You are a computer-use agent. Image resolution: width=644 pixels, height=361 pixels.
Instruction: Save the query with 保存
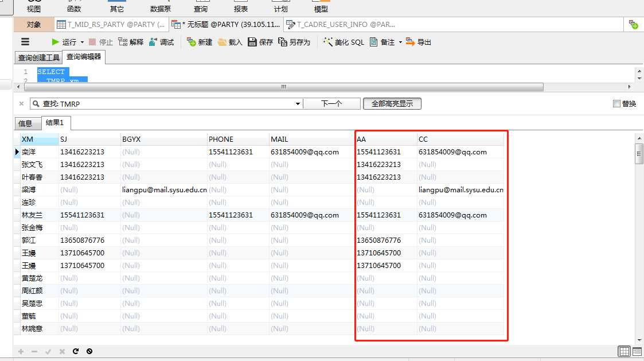pos(260,42)
